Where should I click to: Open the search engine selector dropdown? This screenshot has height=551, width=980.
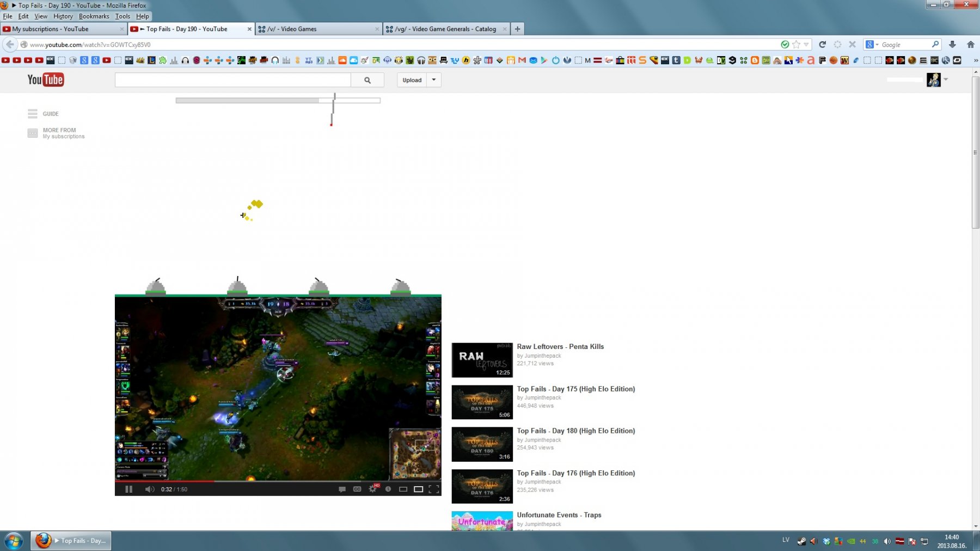tap(872, 45)
